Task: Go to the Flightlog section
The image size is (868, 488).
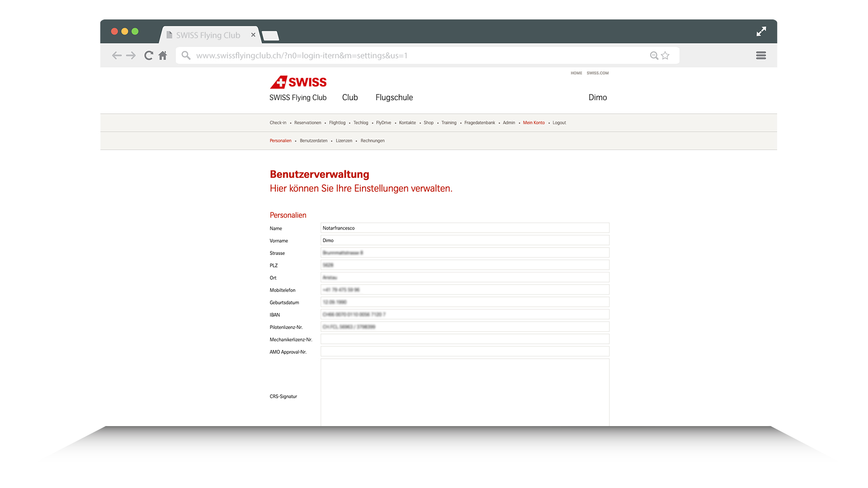Action: click(x=337, y=122)
